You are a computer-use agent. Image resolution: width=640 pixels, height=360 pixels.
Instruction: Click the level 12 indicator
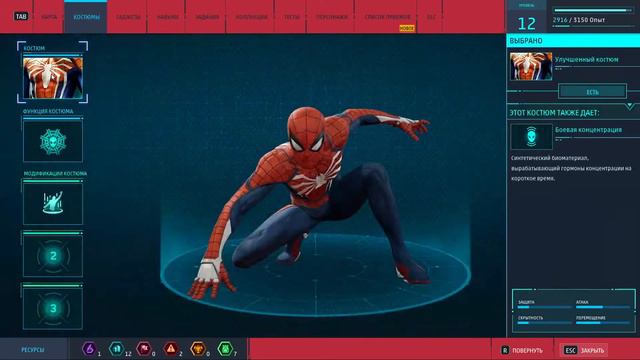pos(526,24)
